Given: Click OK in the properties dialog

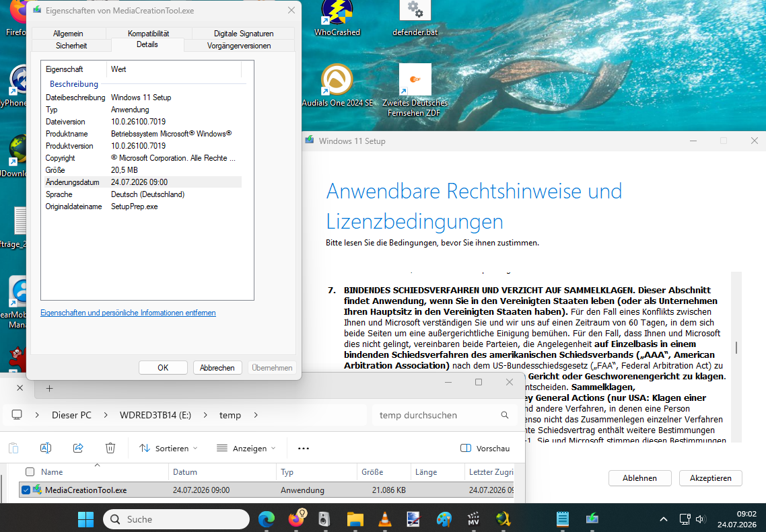Looking at the screenshot, I should click(x=163, y=367).
